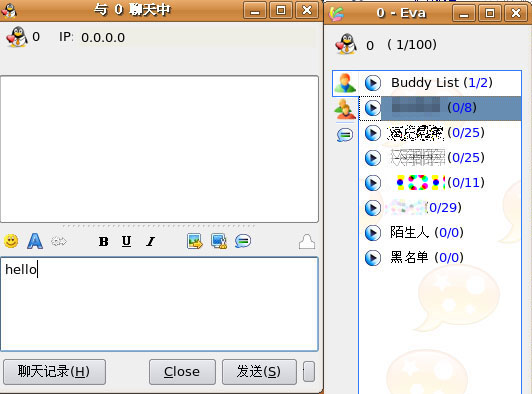Maximize the Eva main window

pos(490,14)
